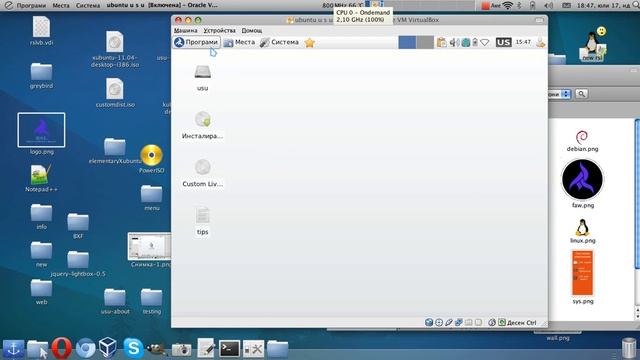Image resolution: width=640 pixels, height=360 pixels.
Task: Click the Десен Ctrl host key indicator
Action: coord(521,322)
